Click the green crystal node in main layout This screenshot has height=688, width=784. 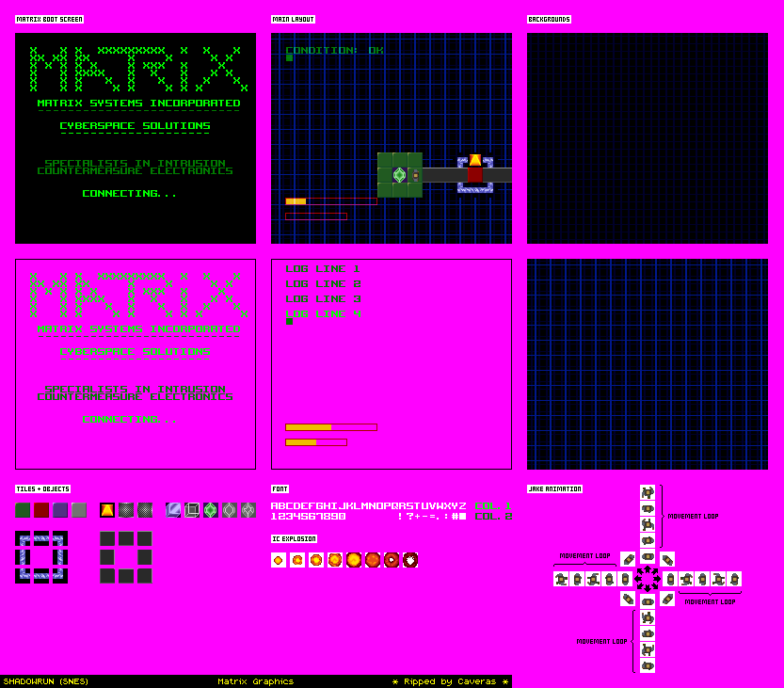pos(399,175)
